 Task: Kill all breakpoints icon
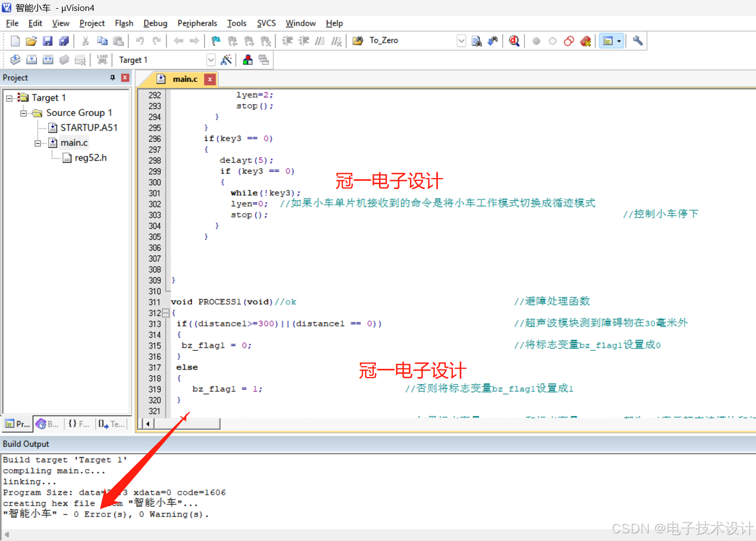coord(586,41)
